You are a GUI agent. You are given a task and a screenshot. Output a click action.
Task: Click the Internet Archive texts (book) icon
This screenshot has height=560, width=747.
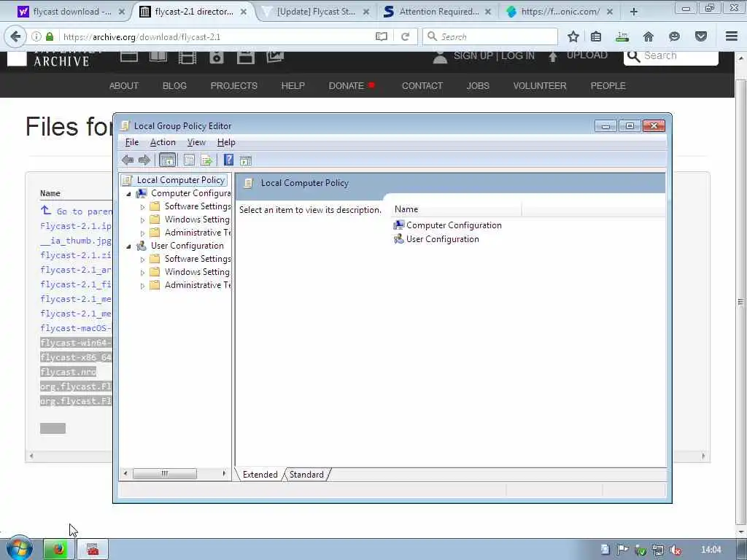coord(158,57)
